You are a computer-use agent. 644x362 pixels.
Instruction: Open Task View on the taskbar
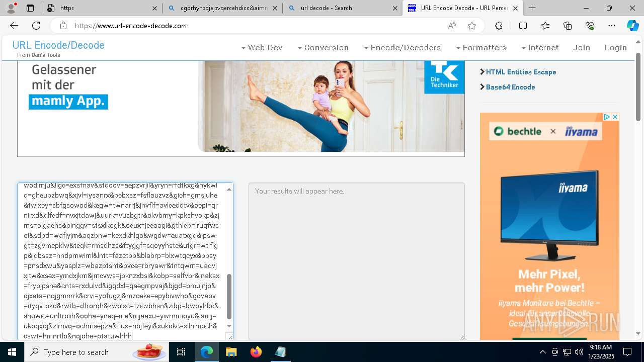(181, 352)
